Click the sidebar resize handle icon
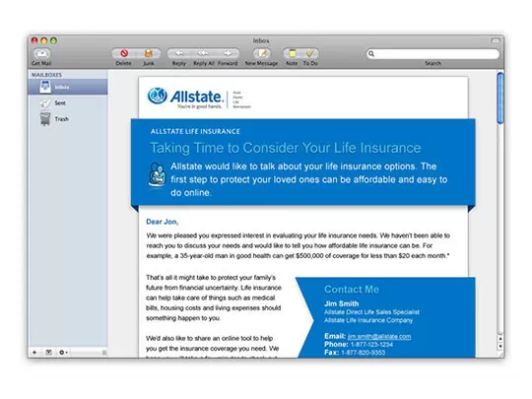The width and height of the screenshot is (532, 399). pyautogui.click(x=104, y=352)
